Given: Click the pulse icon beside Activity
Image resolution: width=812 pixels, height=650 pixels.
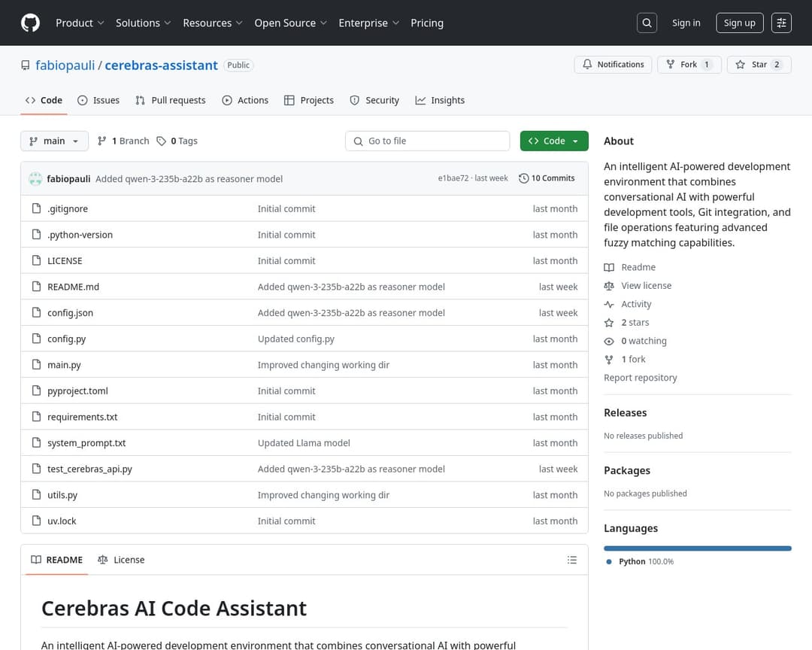Looking at the screenshot, I should coord(609,304).
